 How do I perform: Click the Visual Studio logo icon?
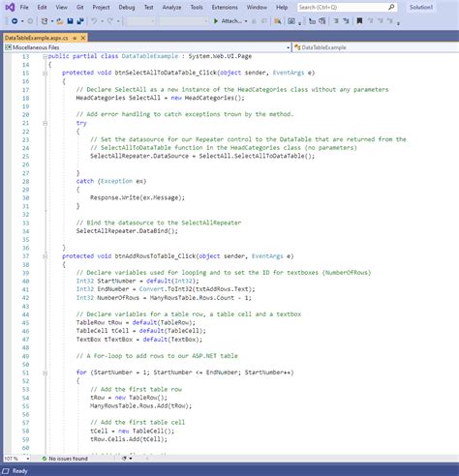(x=10, y=7)
